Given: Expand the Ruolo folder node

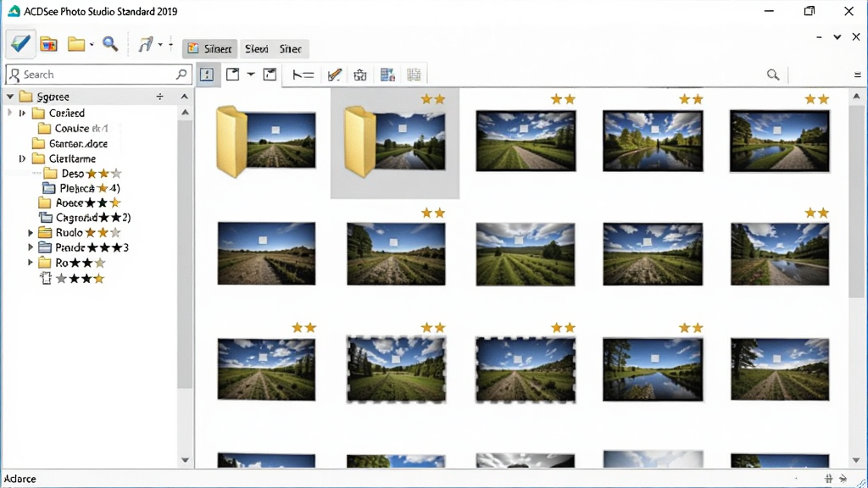Looking at the screenshot, I should [x=31, y=233].
